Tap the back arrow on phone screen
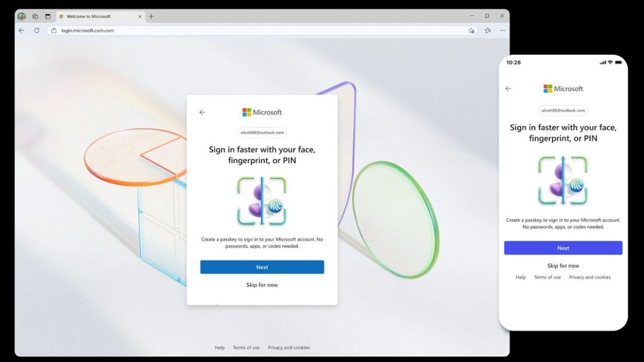The height and width of the screenshot is (362, 644). [508, 88]
